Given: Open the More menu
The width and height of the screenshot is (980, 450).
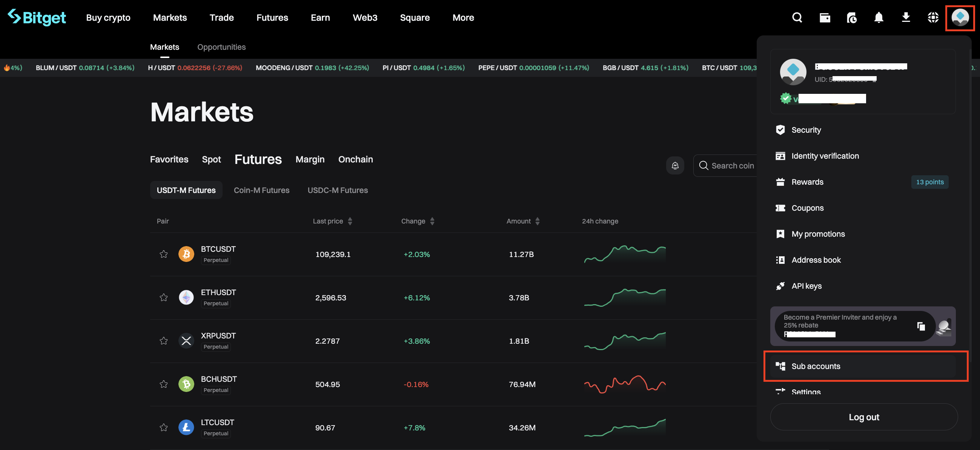Looking at the screenshot, I should click(463, 17).
